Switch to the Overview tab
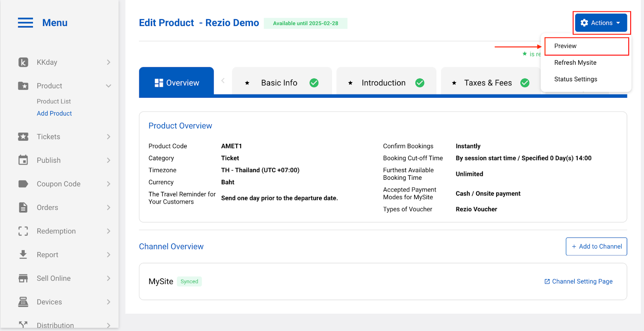The height and width of the screenshot is (331, 644). pos(176,82)
